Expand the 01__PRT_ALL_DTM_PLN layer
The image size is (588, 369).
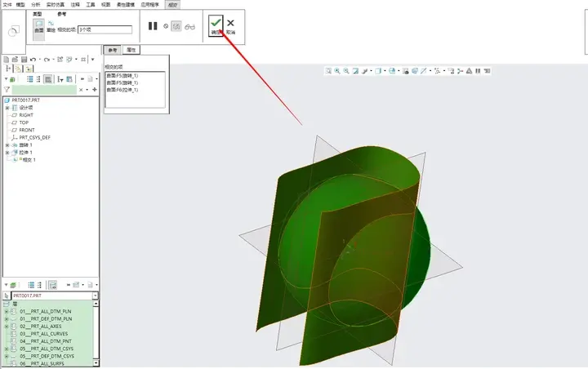tap(7, 311)
